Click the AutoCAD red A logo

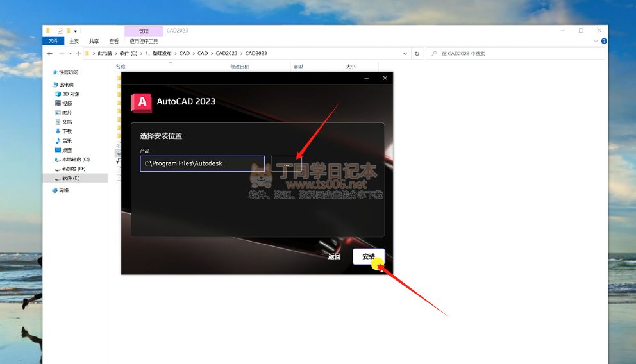click(x=141, y=102)
